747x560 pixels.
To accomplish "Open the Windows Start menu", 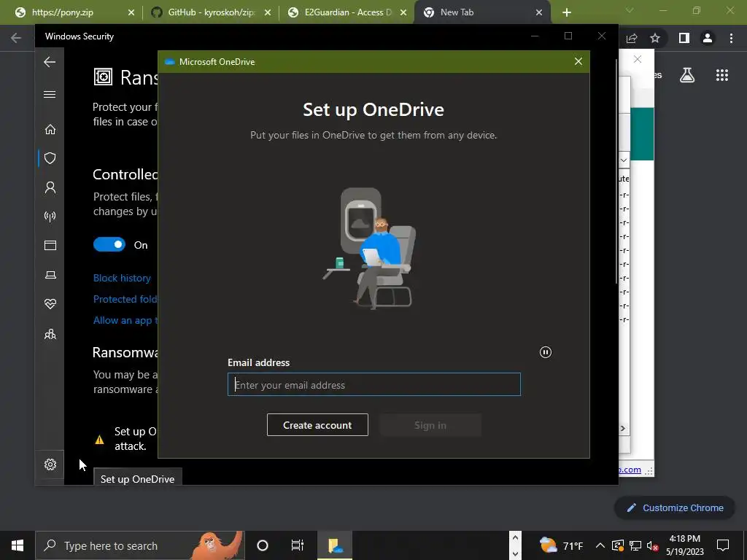I will pos(18,545).
